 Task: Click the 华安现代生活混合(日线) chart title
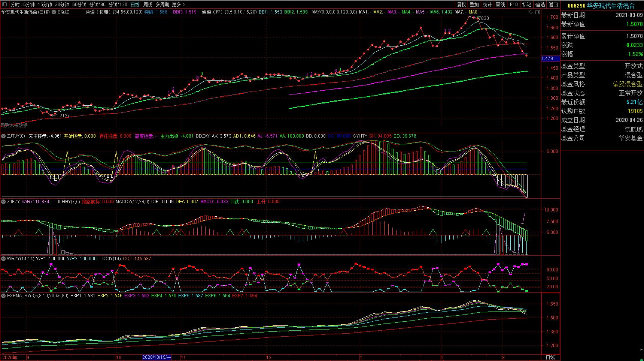tap(25, 12)
